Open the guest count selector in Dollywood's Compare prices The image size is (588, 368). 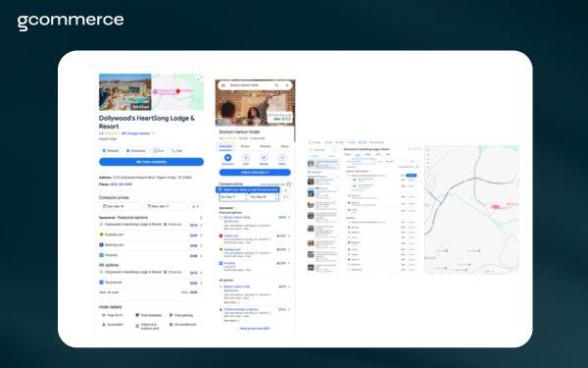(x=195, y=206)
